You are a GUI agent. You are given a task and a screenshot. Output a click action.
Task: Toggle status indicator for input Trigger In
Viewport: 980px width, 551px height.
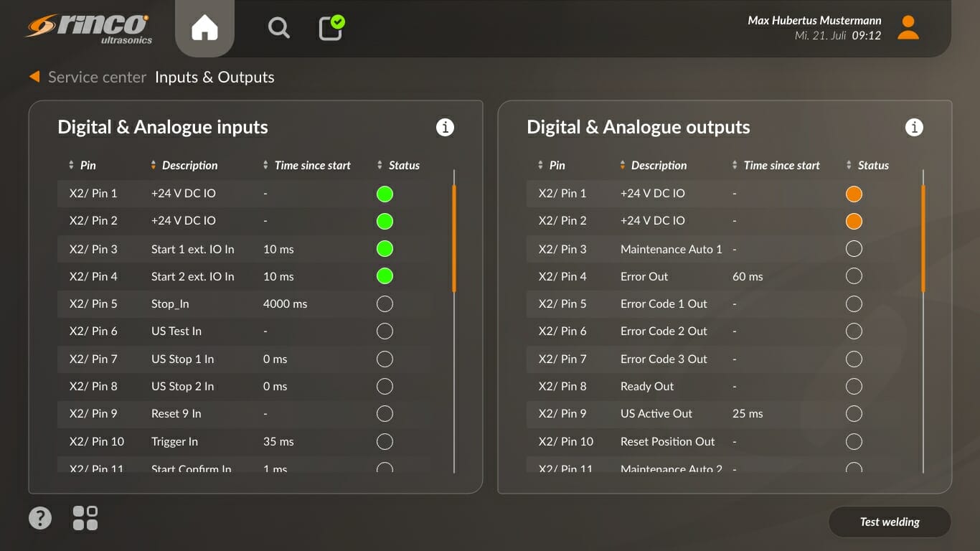tap(385, 442)
